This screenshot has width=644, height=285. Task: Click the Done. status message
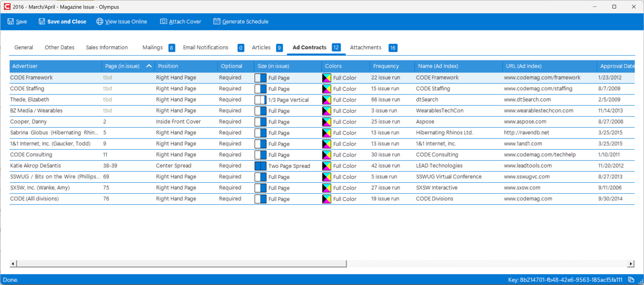tap(10, 280)
